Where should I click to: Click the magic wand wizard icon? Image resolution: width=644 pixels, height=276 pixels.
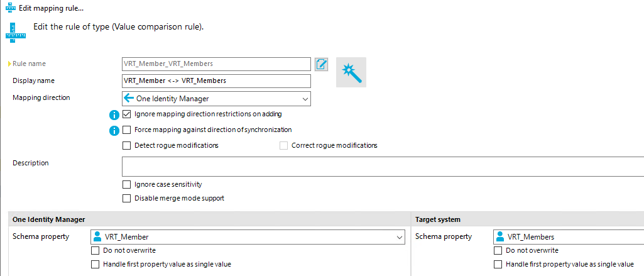351,72
